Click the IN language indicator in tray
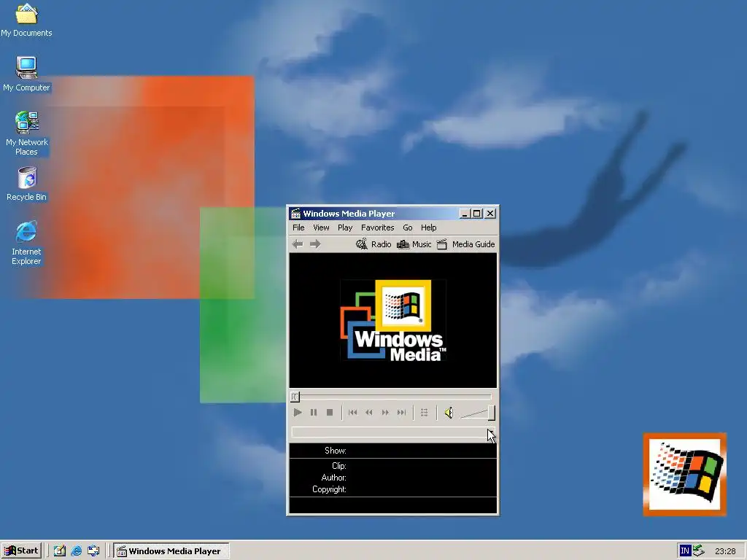This screenshot has height=560, width=747. coord(685,551)
